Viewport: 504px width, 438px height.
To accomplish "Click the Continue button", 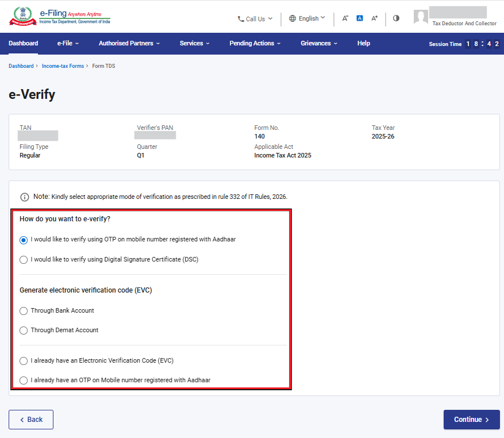I will tap(472, 420).
